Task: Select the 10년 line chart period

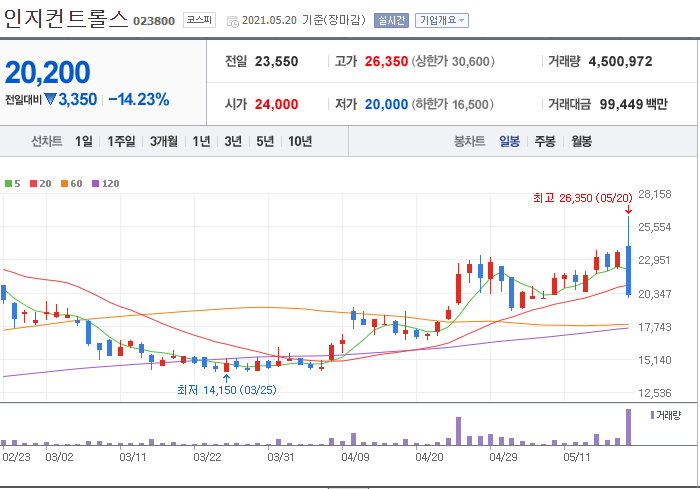Action: coord(300,142)
